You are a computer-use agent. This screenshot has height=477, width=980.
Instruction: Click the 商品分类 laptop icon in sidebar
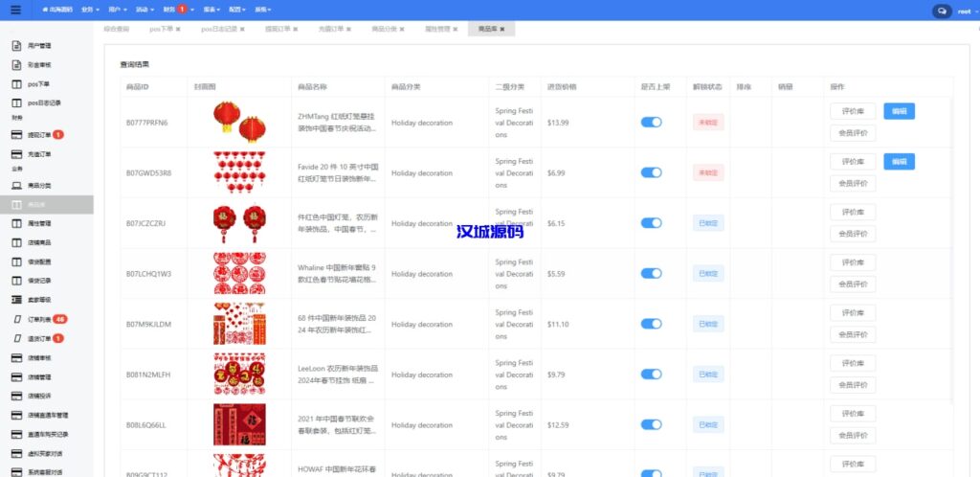click(17, 186)
